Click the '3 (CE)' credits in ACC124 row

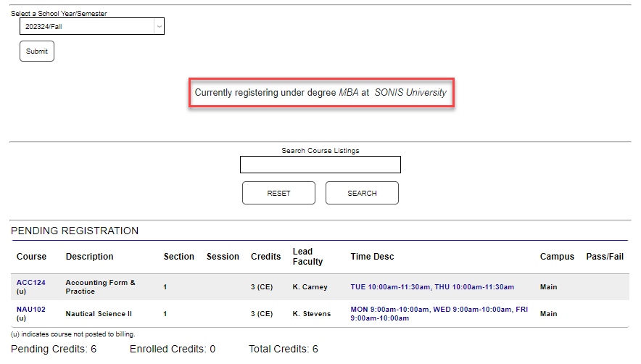coord(262,287)
